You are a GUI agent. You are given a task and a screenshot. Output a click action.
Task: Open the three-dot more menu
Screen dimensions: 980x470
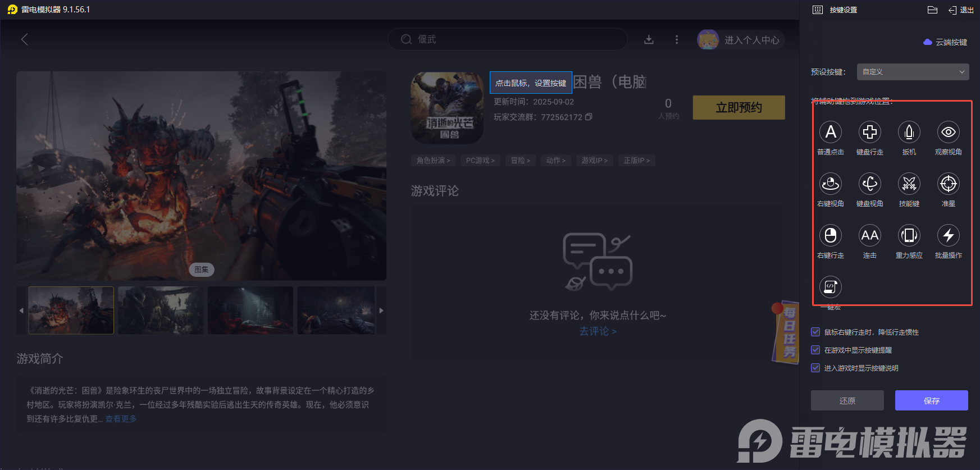(677, 39)
